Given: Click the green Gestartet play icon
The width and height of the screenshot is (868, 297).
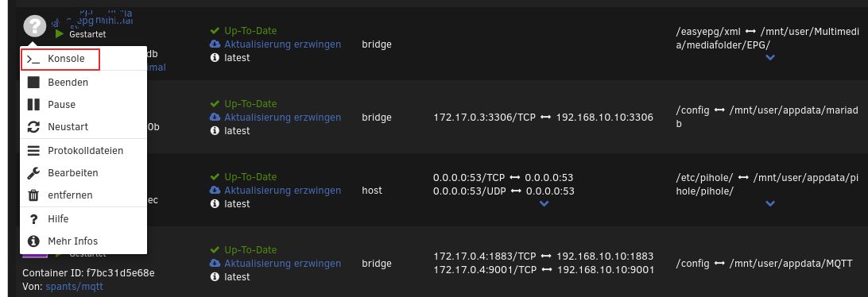Looking at the screenshot, I should (x=60, y=33).
